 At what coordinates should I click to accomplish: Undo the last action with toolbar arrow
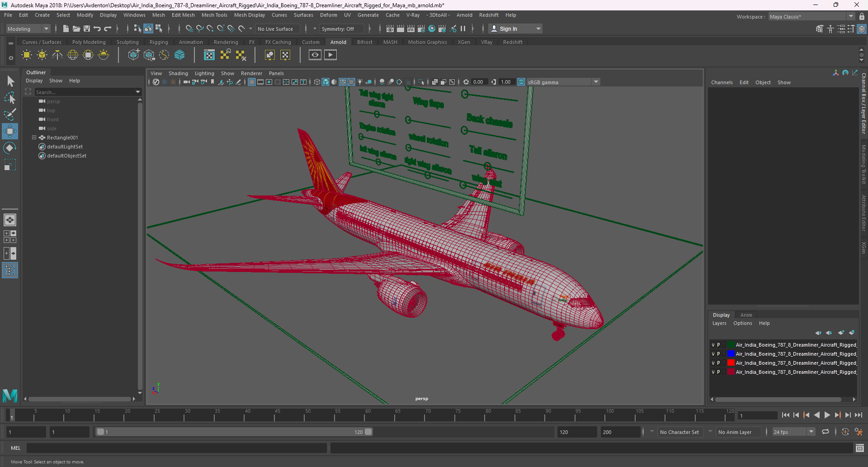pos(97,29)
